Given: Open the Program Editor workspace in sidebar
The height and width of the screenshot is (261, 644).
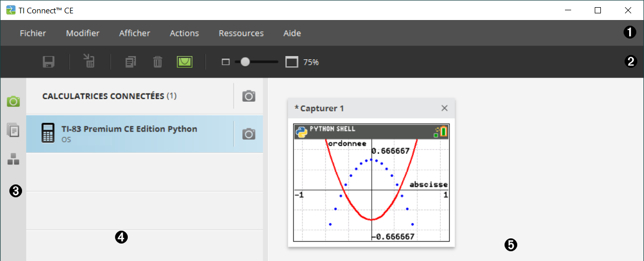Looking at the screenshot, I should pyautogui.click(x=13, y=159).
